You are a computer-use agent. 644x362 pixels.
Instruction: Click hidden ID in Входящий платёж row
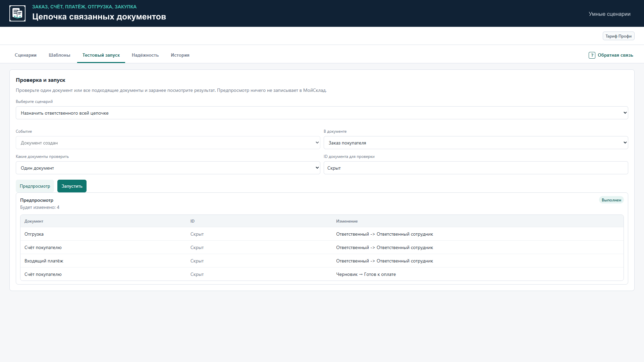pyautogui.click(x=197, y=261)
